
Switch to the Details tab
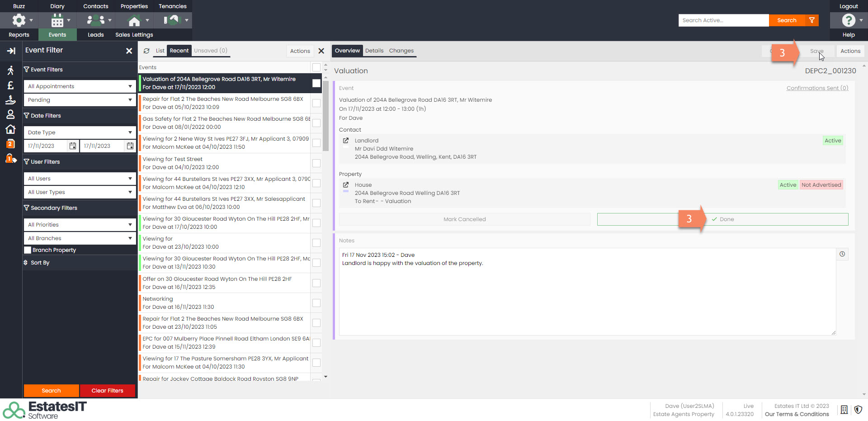click(x=374, y=51)
